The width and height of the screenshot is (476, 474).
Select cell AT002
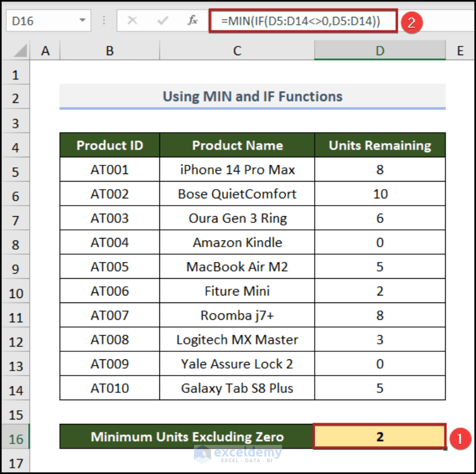pyautogui.click(x=110, y=193)
